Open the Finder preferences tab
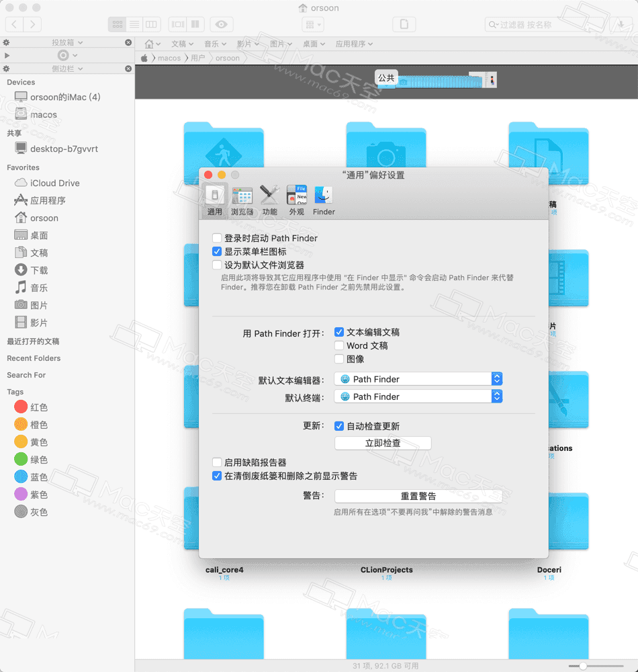 click(324, 200)
